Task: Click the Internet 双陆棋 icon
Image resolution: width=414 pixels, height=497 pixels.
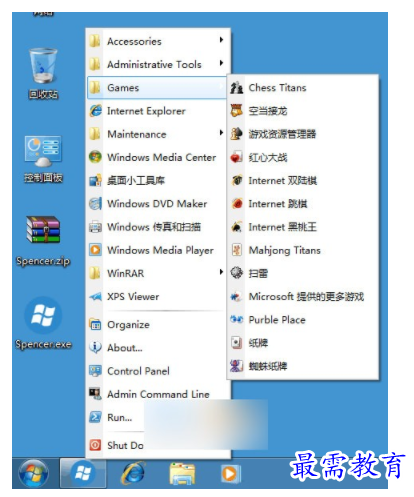Action: tap(237, 180)
